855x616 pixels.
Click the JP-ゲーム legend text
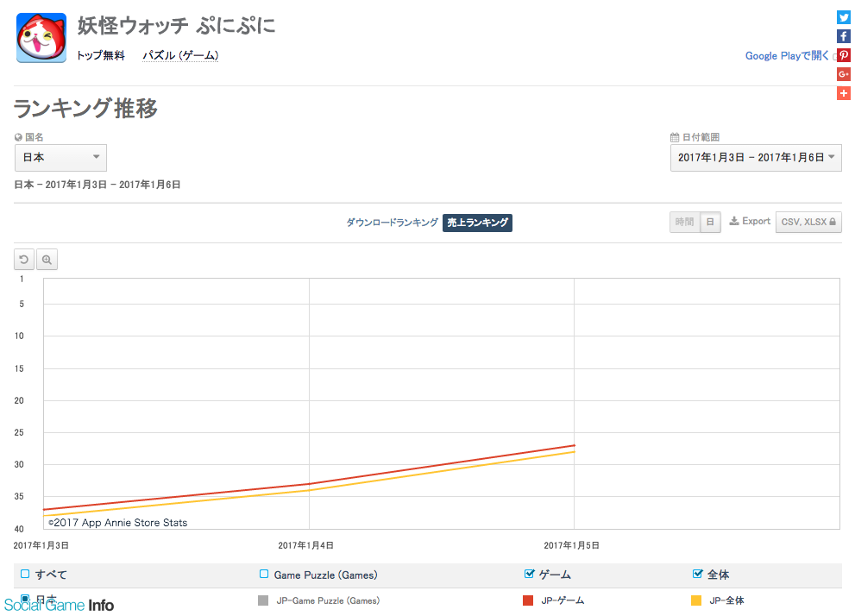click(563, 600)
